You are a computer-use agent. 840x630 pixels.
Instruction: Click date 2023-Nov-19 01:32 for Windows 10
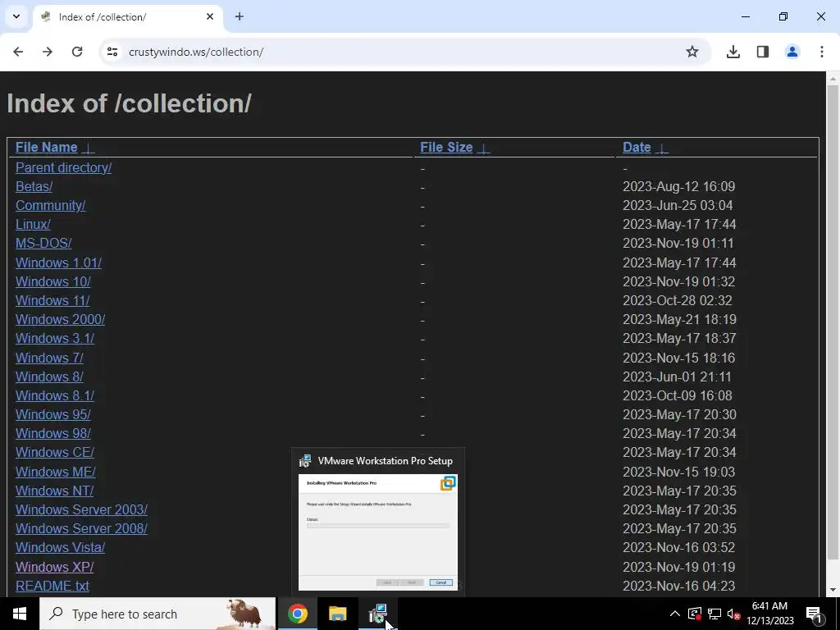[x=678, y=282]
